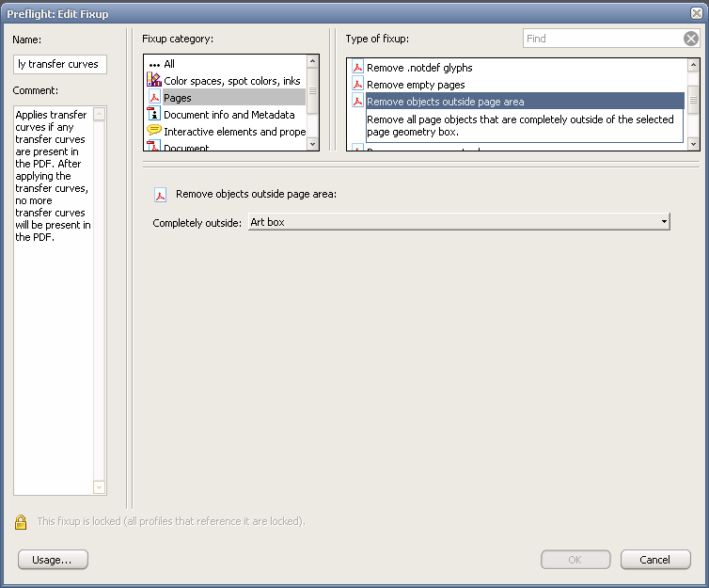Clear the Find field with X icon

point(690,39)
